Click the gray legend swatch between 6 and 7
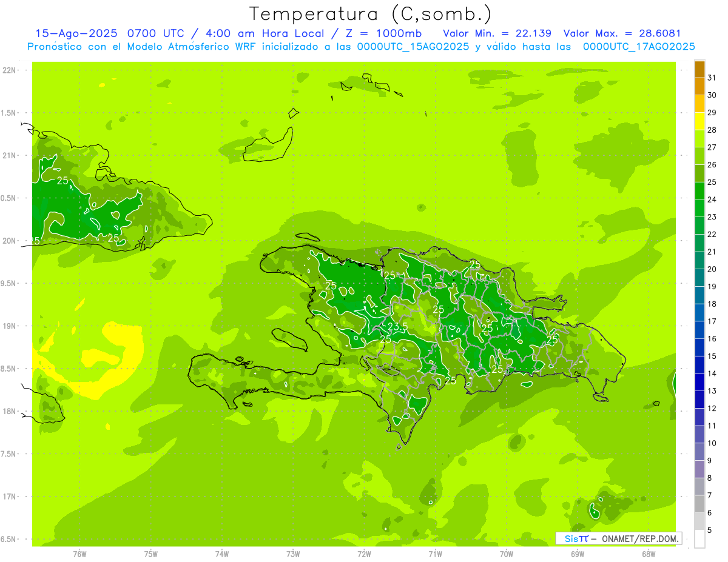 pos(699,504)
